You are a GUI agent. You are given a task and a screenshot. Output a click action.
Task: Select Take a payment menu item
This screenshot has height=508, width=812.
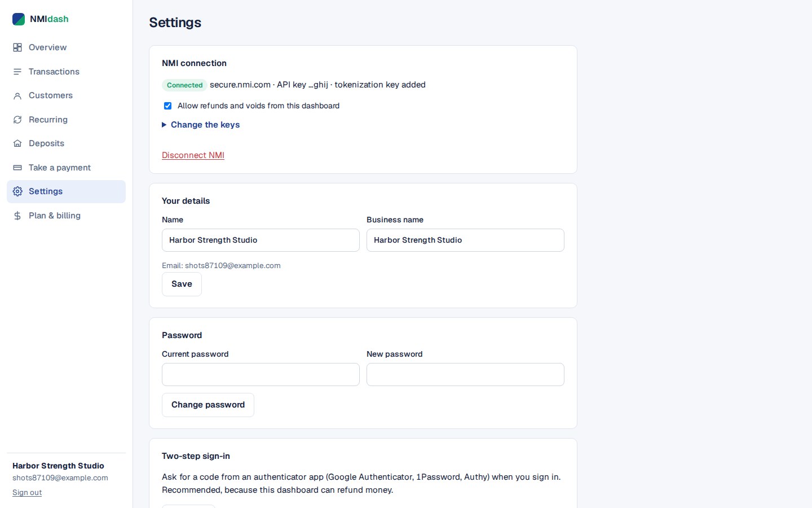click(66, 168)
